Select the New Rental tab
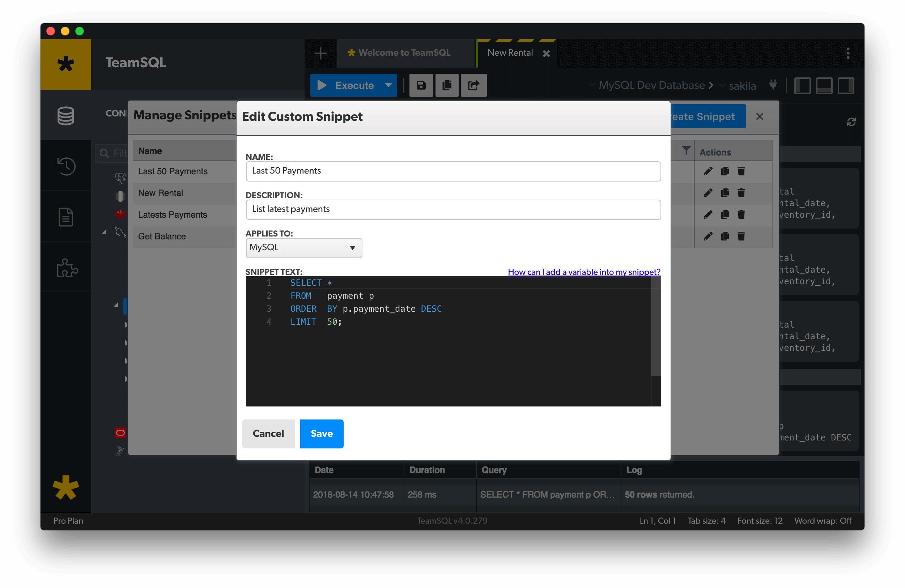This screenshot has width=905, height=588. [x=510, y=53]
